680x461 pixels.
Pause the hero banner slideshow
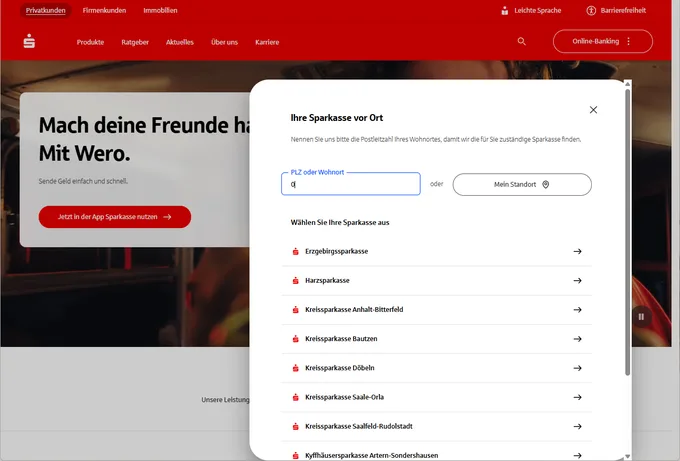coord(641,317)
